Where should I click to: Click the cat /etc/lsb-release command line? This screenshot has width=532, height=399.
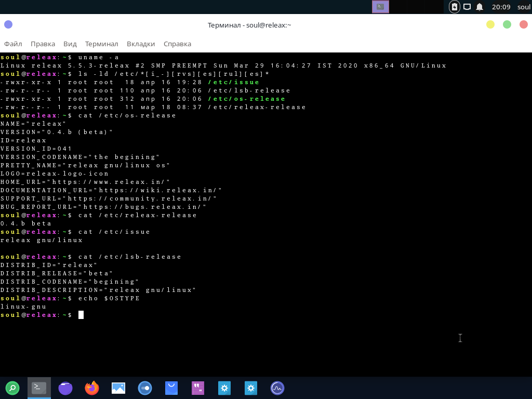click(90, 257)
